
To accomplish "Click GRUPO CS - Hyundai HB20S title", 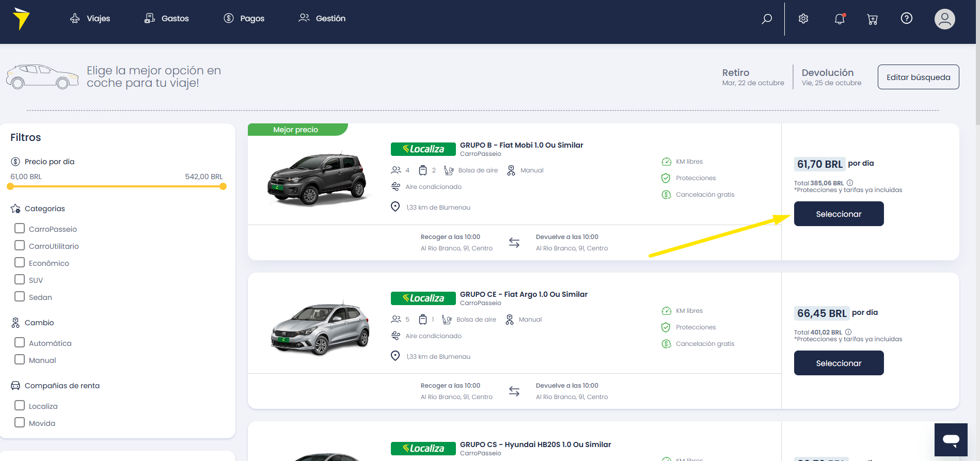I will pyautogui.click(x=535, y=444).
